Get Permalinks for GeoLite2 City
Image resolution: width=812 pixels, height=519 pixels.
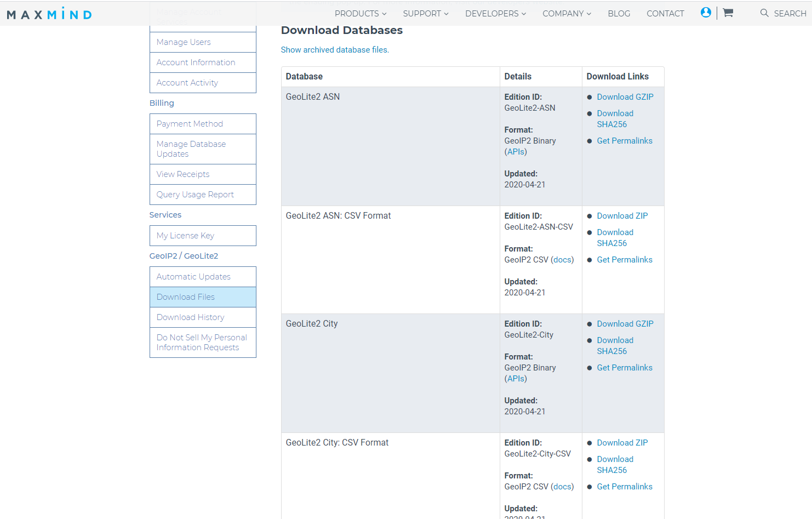pyautogui.click(x=625, y=368)
